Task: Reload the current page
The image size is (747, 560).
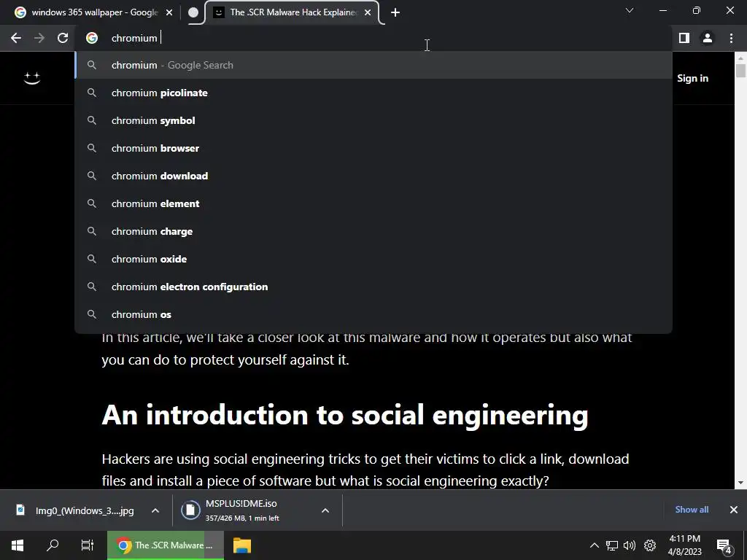Action: (x=63, y=38)
